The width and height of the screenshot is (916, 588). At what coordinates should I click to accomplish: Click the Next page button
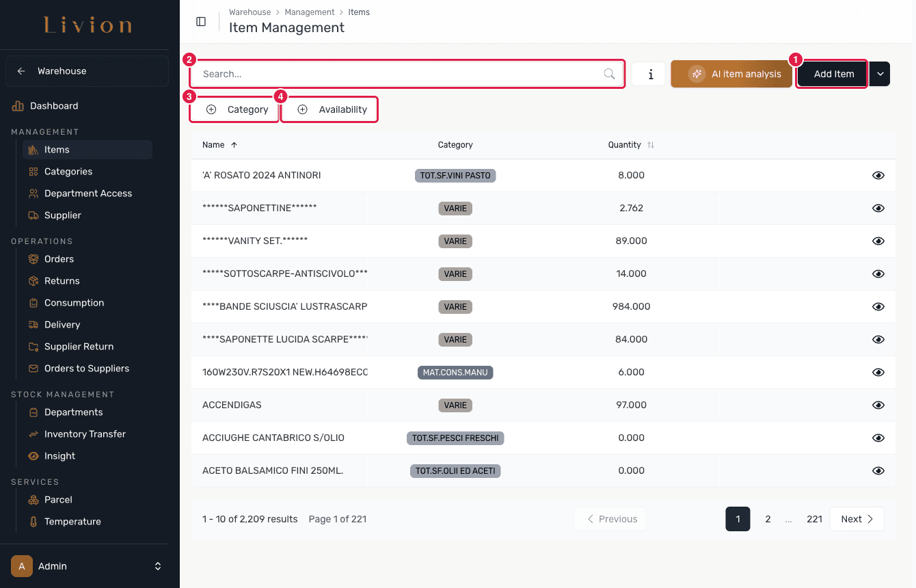(x=857, y=519)
